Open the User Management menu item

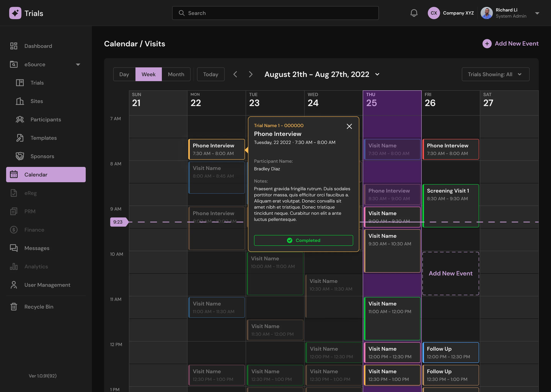point(46,285)
